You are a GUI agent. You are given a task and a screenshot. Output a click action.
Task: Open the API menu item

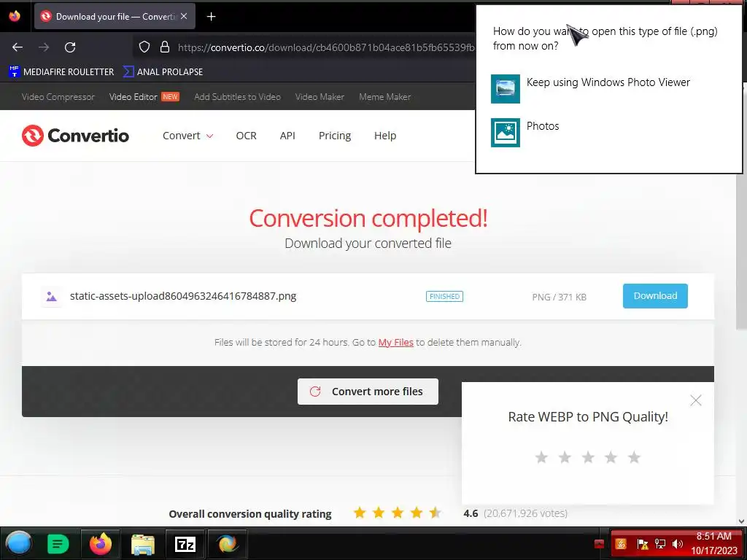click(287, 136)
